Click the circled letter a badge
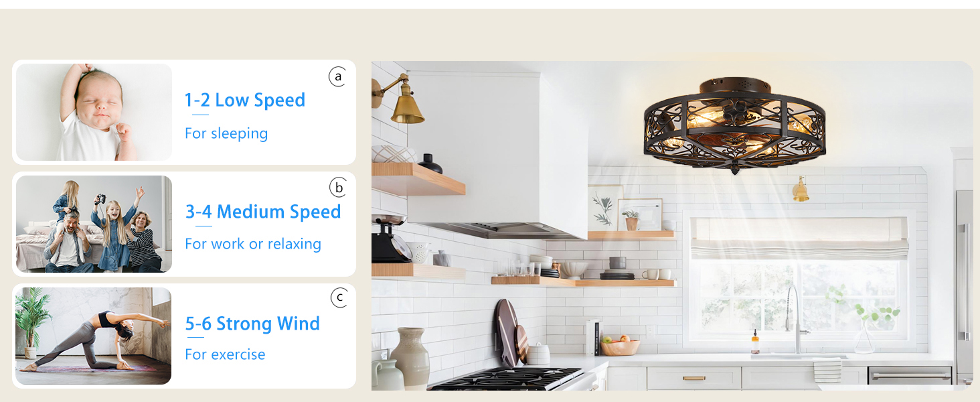This screenshot has width=980, height=402. 338,76
